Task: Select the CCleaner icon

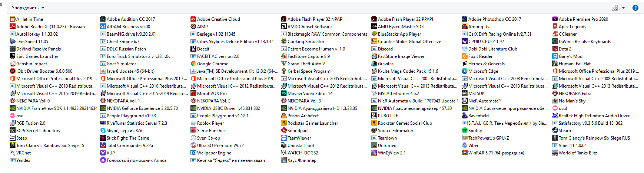Action: tap(555, 34)
